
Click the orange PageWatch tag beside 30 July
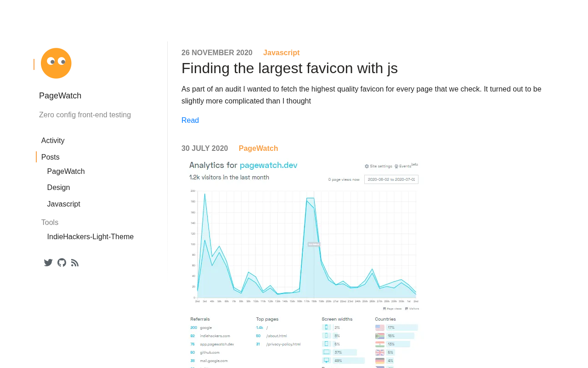pyautogui.click(x=258, y=149)
